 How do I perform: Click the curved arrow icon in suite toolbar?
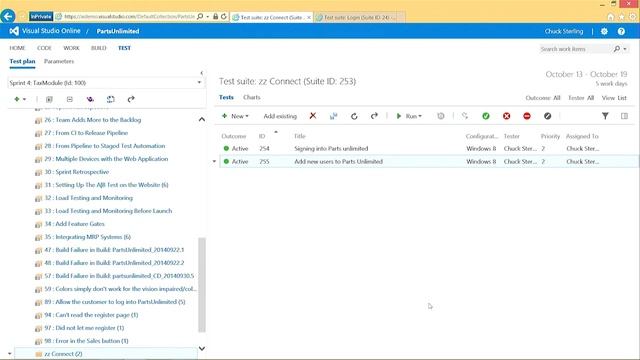131,99
